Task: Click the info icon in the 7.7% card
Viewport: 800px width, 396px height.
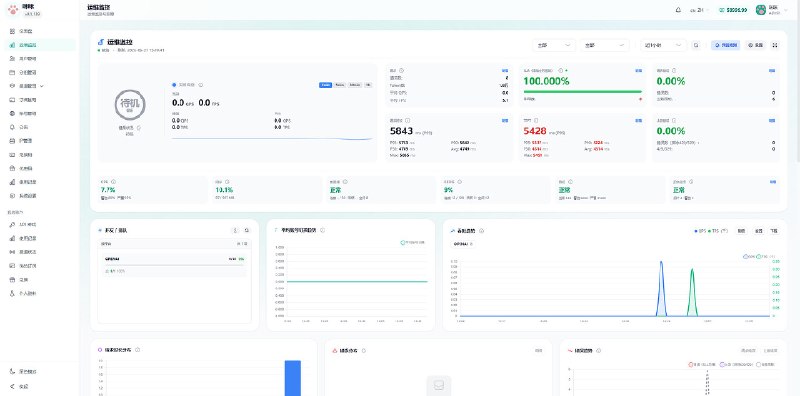Action: [113, 182]
